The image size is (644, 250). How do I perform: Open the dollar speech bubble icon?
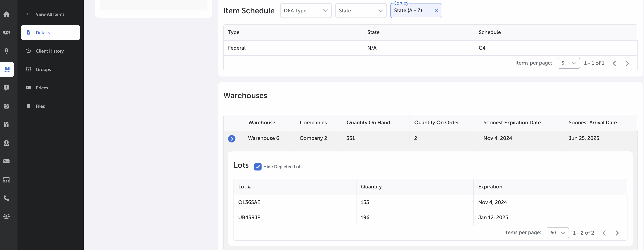(x=6, y=88)
